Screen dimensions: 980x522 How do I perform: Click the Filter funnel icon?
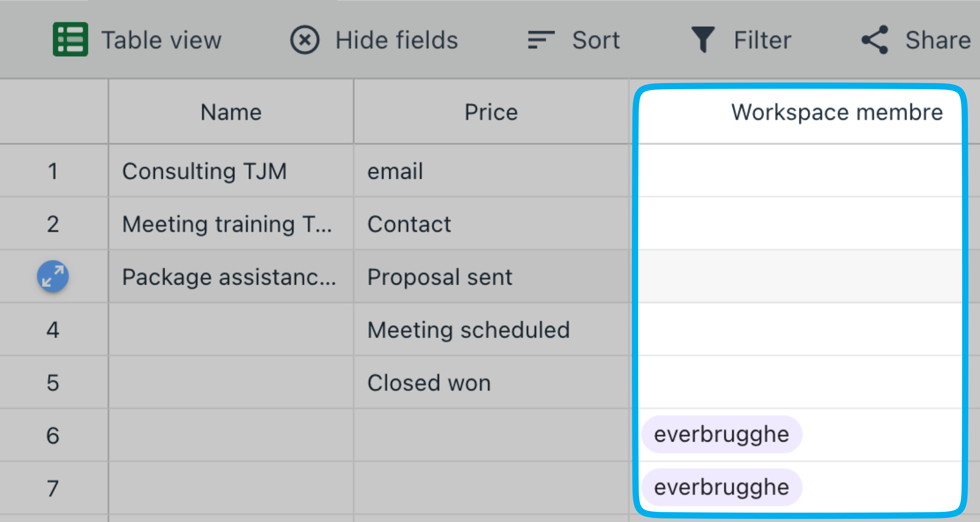click(703, 40)
